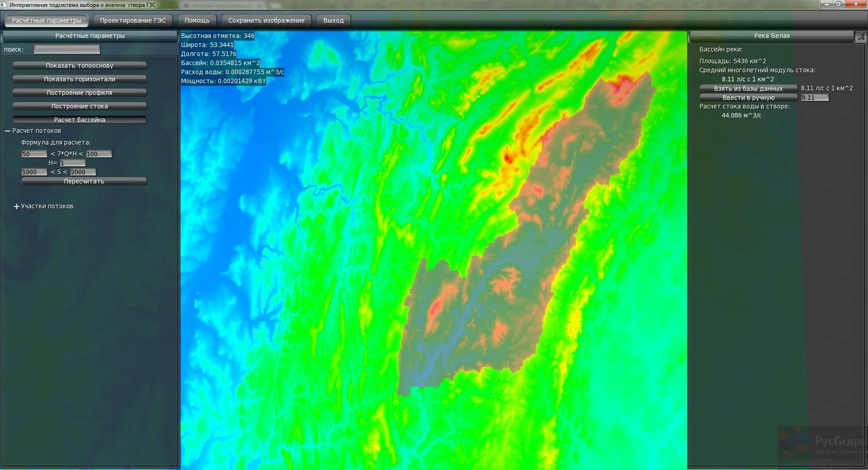Open the Проектирование ГЭС tab
Viewport: 868px width, 470px height.
[133, 20]
